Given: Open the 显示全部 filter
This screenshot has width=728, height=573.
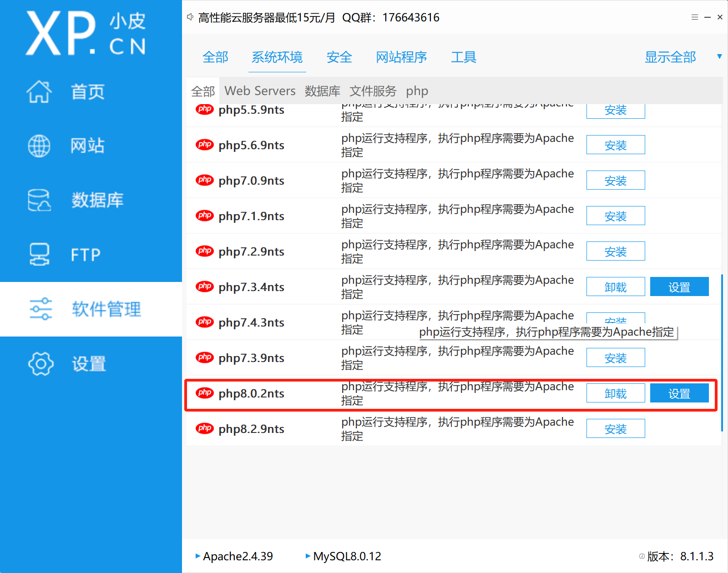Looking at the screenshot, I should point(670,57).
